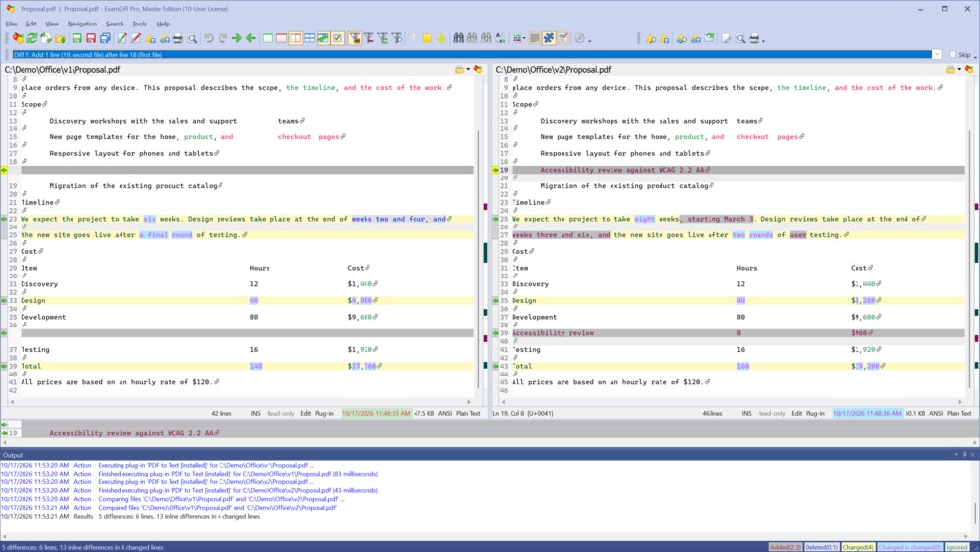Toggle the Skip checkbox

click(953, 54)
